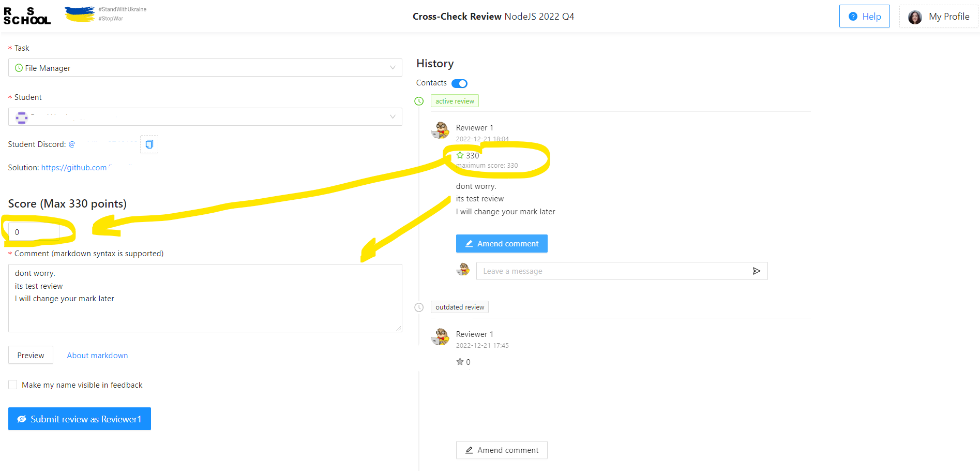Click the active review tag

[455, 101]
